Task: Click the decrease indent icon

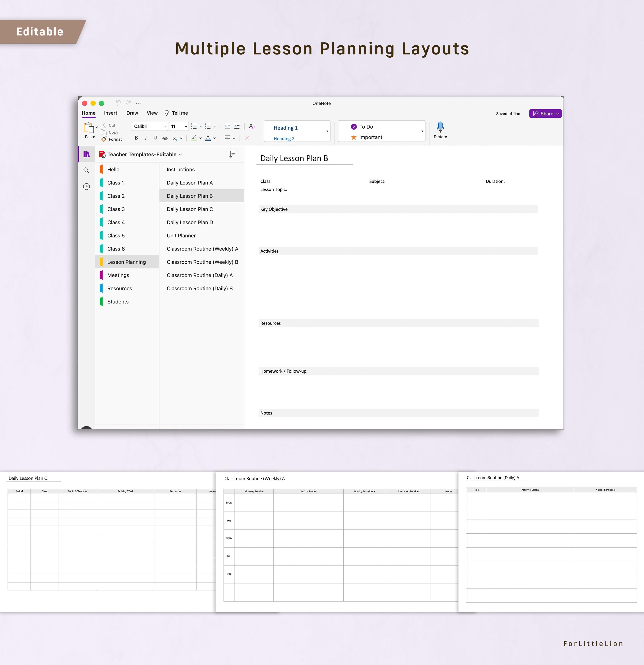Action: click(227, 126)
